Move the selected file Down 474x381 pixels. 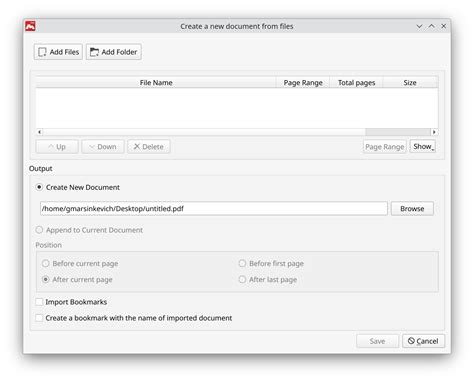pos(103,147)
